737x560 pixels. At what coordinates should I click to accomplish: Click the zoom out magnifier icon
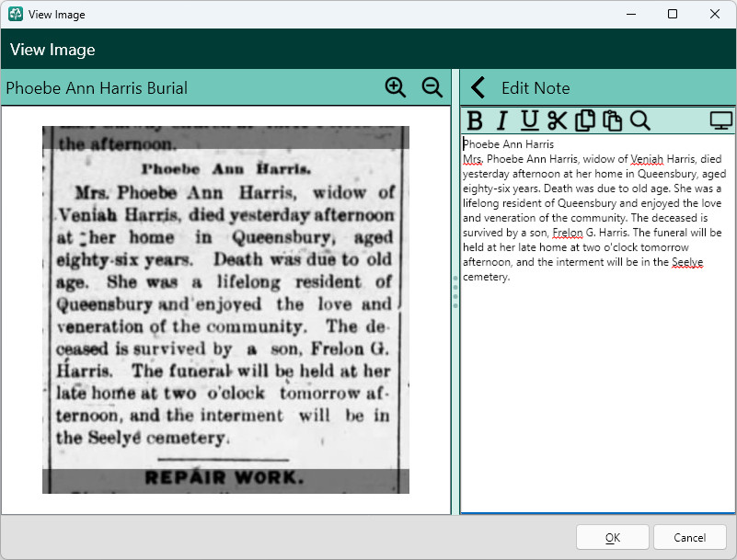[x=432, y=87]
